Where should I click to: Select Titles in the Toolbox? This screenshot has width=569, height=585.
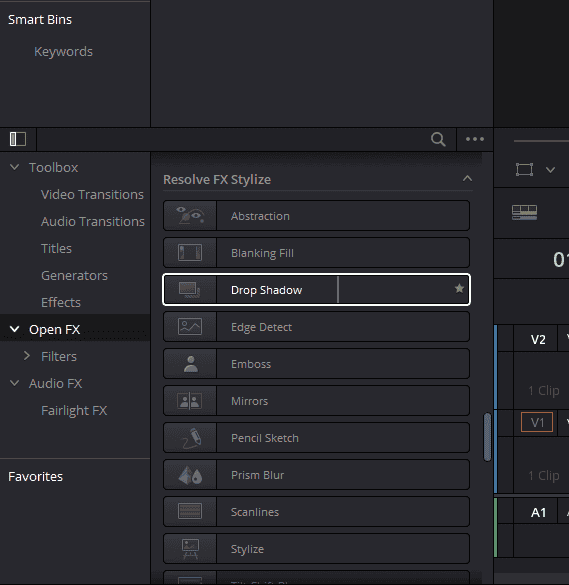pyautogui.click(x=56, y=248)
